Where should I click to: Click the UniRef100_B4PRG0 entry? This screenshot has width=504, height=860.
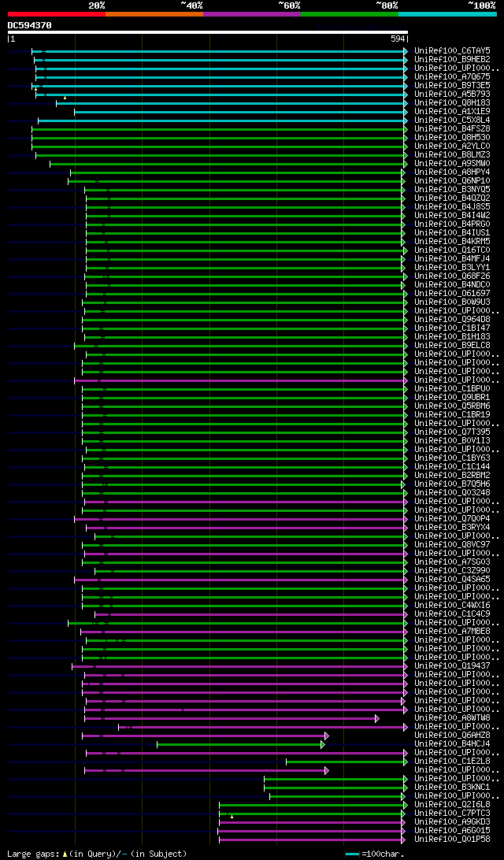click(x=453, y=224)
